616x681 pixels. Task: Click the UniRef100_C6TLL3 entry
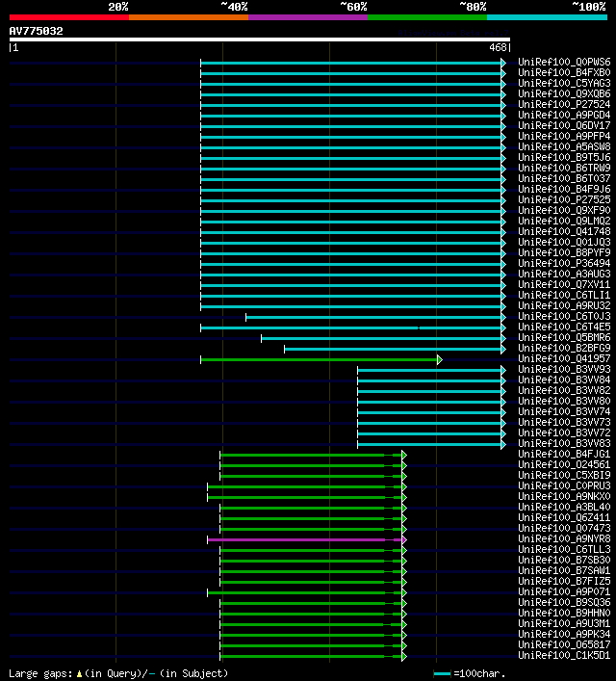(x=564, y=549)
